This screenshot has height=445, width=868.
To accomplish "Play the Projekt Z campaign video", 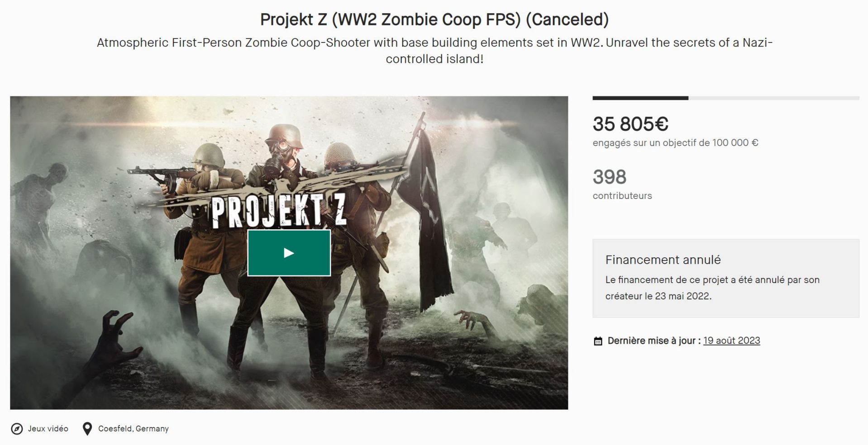I will pyautogui.click(x=289, y=253).
